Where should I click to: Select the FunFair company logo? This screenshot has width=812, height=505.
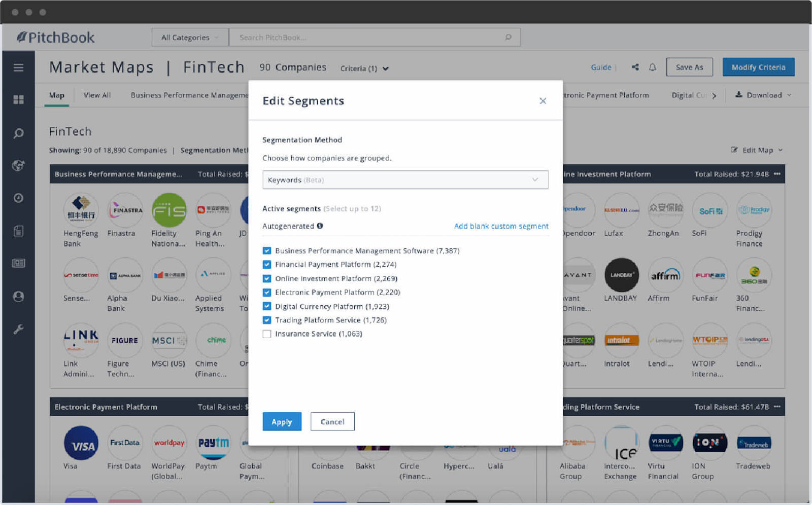709,275
